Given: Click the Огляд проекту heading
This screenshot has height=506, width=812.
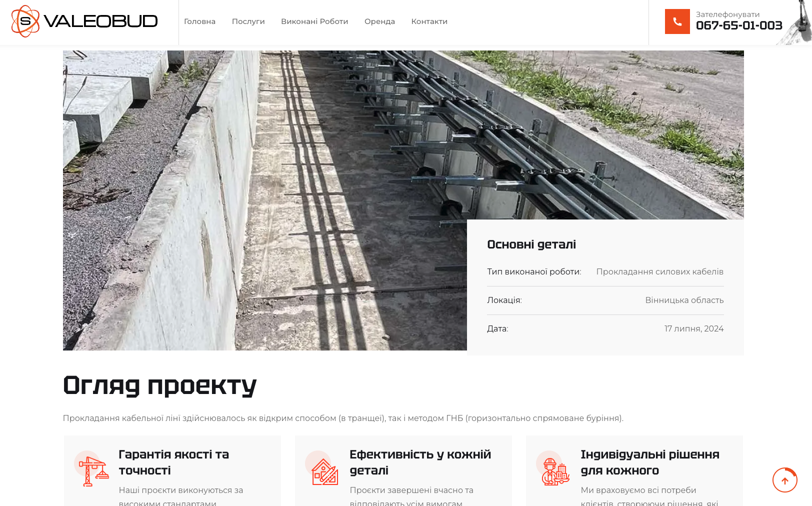Looking at the screenshot, I should (159, 385).
